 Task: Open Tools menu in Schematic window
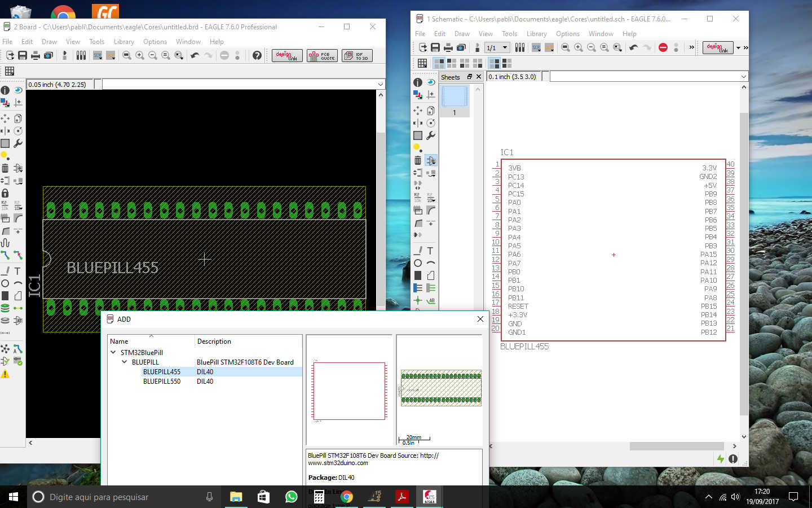pyautogui.click(x=509, y=34)
